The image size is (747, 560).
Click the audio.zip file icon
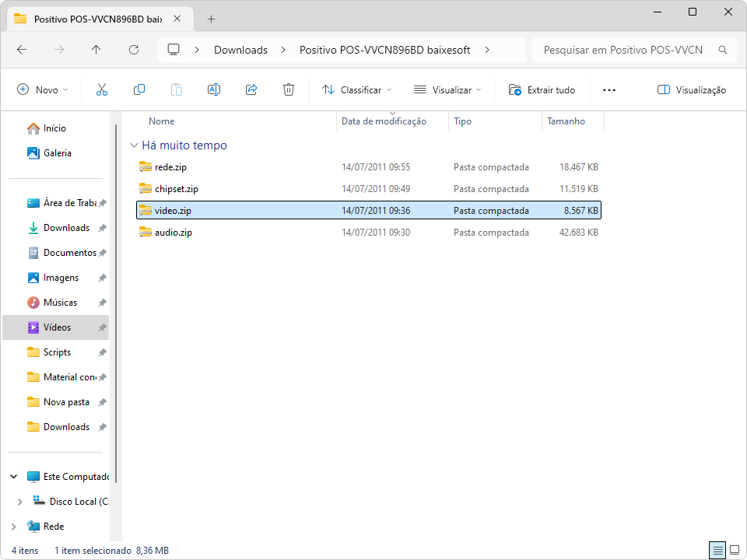[x=146, y=233]
